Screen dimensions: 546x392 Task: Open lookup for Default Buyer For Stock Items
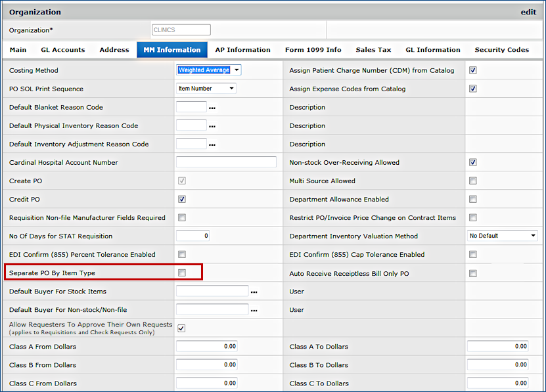click(x=254, y=292)
